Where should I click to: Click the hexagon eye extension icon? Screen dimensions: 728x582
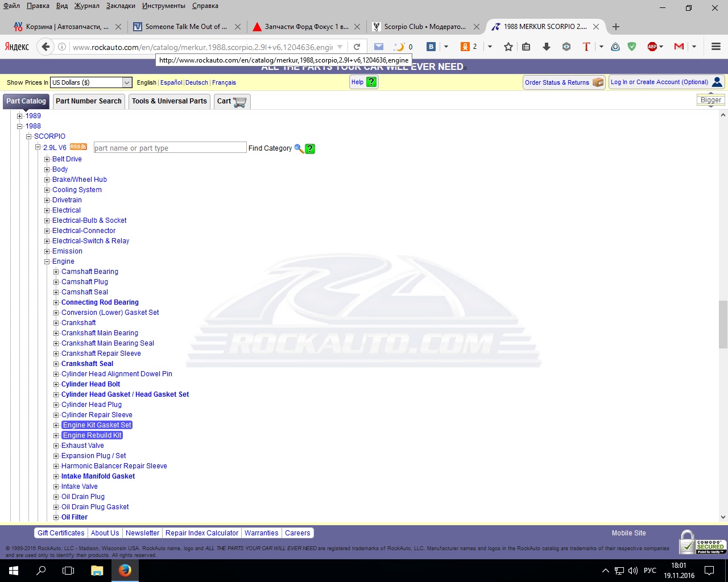[x=566, y=47]
